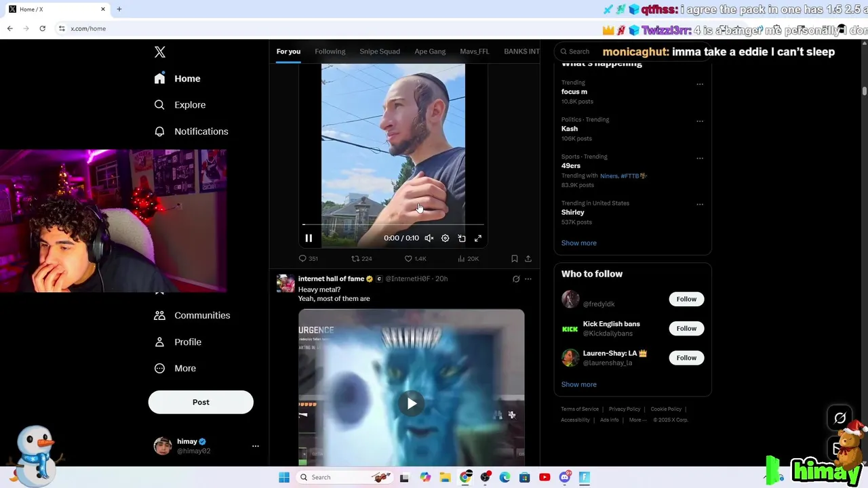Follow @fredyidk
The height and width of the screenshot is (488, 868).
(686, 299)
